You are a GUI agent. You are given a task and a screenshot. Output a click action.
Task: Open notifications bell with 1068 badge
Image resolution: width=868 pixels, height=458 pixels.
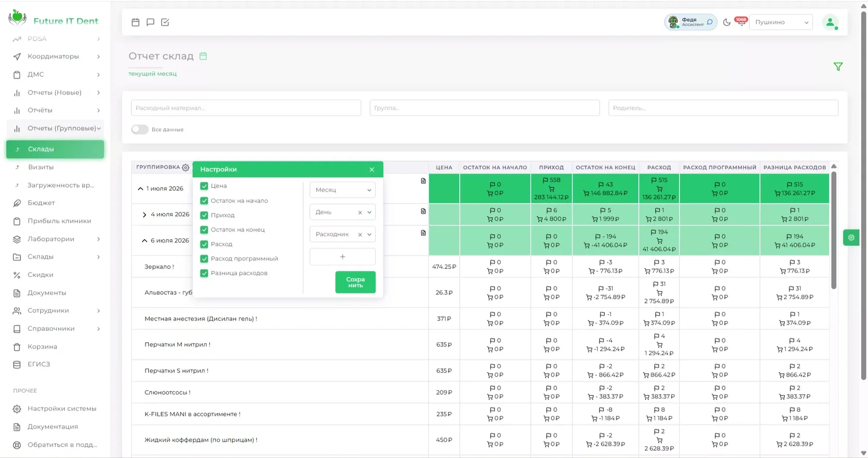741,22
